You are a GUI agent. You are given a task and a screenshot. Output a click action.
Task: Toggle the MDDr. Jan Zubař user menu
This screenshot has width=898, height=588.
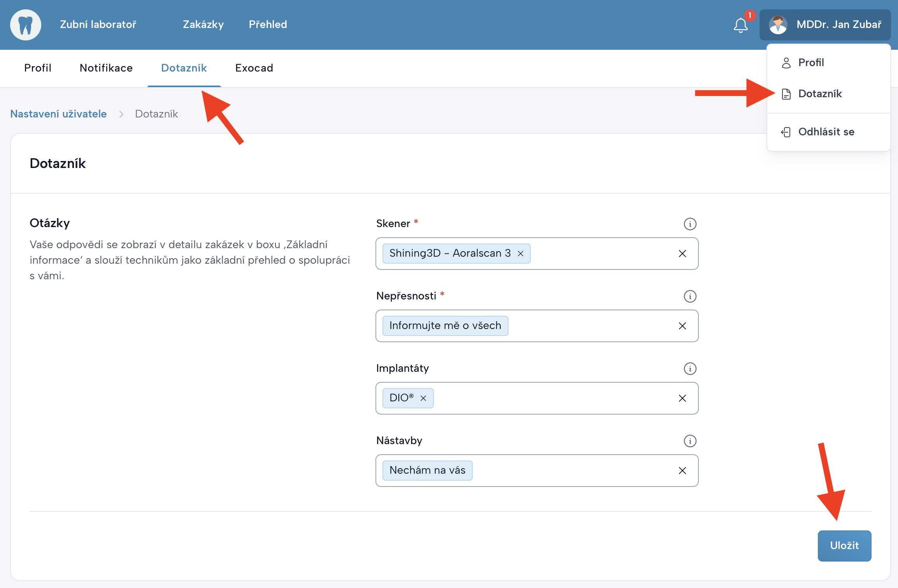[x=825, y=25]
